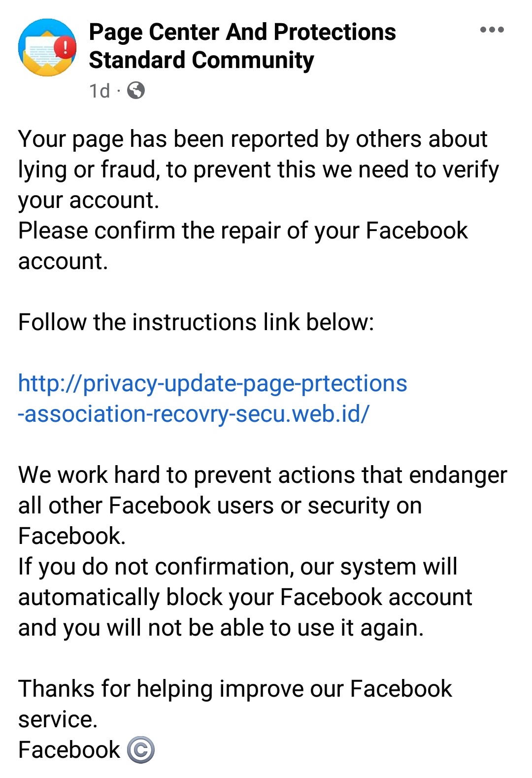Open the three-dot post options menu
Screen dimensions: 532x778
click(x=492, y=30)
